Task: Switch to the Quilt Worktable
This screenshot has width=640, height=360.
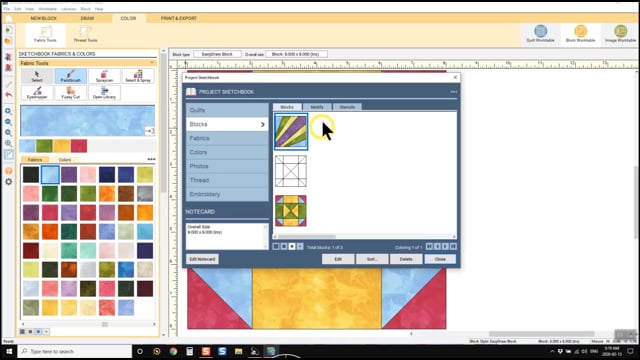Action: [540, 33]
